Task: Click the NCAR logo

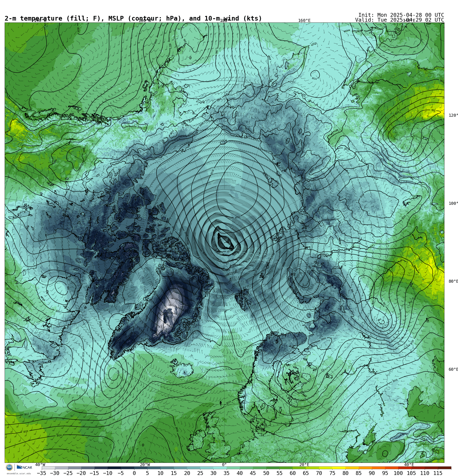Action: [24, 467]
